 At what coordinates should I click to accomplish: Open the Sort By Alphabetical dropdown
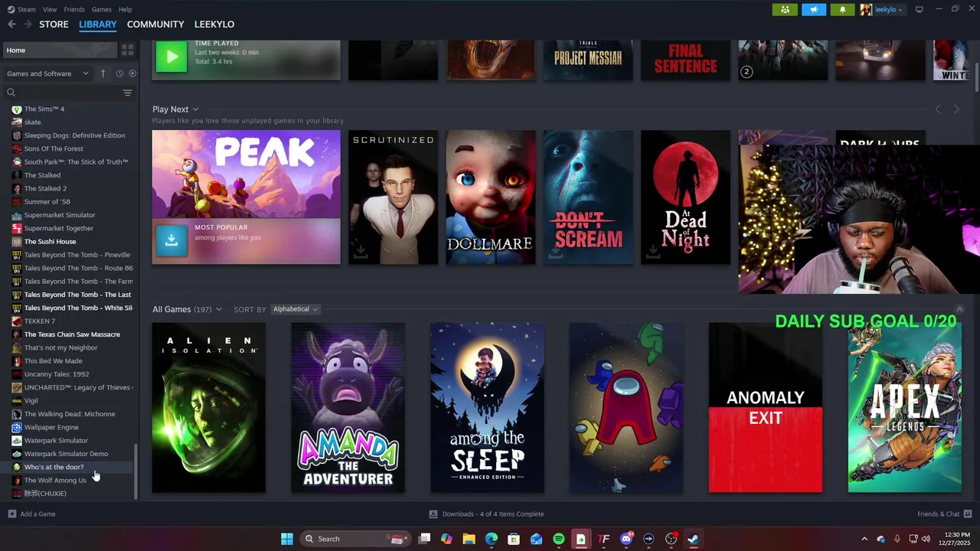[296, 309]
